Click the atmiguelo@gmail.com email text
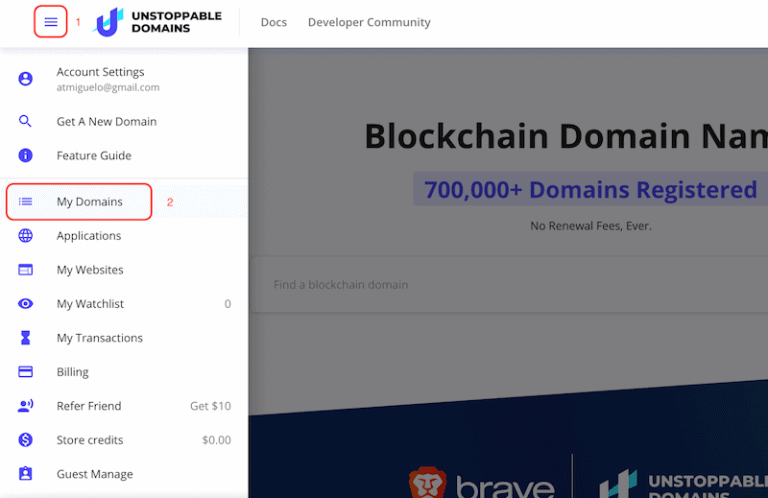 [x=108, y=87]
